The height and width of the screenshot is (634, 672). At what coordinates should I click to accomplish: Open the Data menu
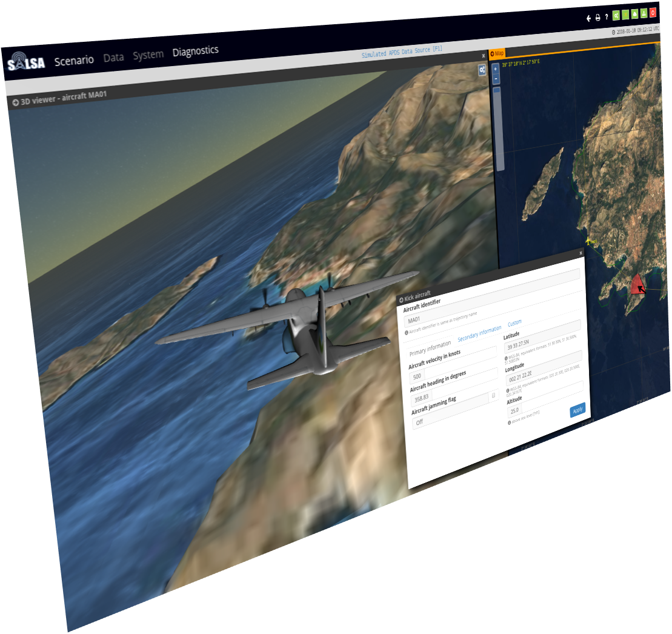pyautogui.click(x=113, y=58)
